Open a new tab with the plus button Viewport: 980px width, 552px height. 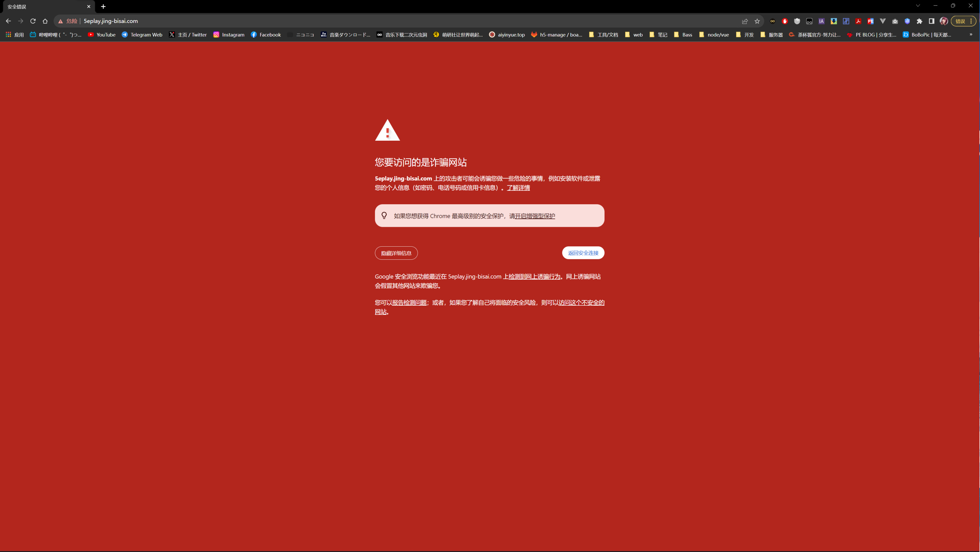103,6
